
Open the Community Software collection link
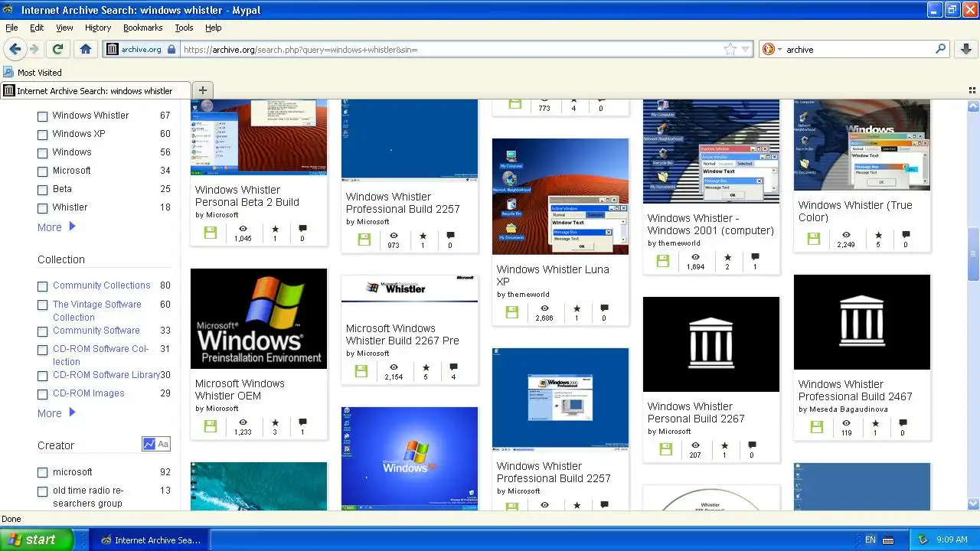pos(96,331)
